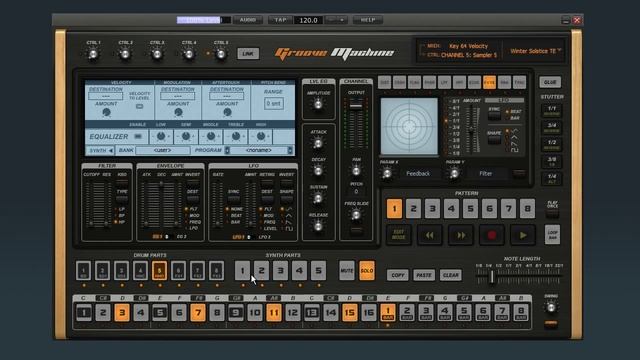
Task: Click the Paste button
Action: (x=424, y=275)
